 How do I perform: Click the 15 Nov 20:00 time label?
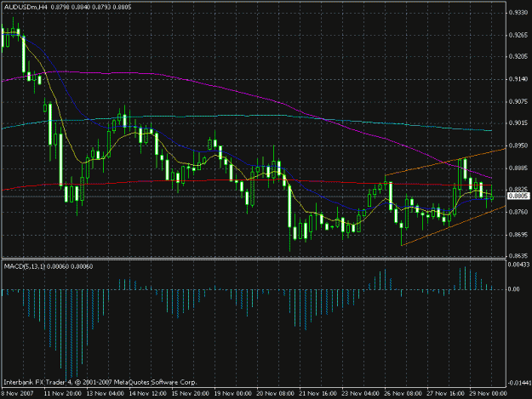191,393
